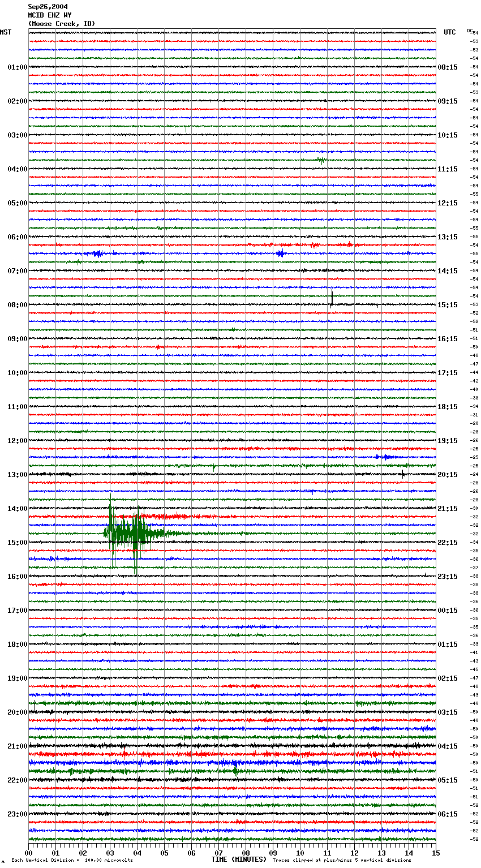Viewport: 481px width, 868px height.
Task: Select the 19:00 MST hour label
Action: point(18,678)
